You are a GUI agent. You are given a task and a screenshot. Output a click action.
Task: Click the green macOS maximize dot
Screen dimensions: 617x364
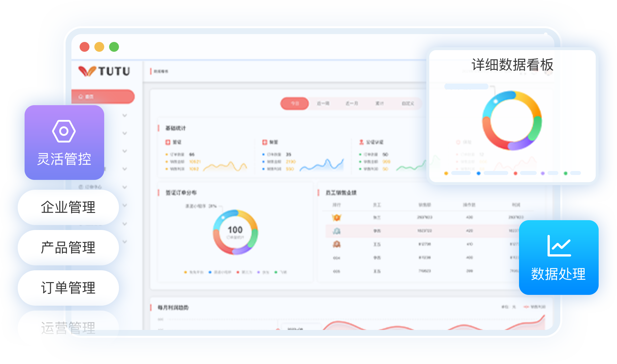coord(114,47)
